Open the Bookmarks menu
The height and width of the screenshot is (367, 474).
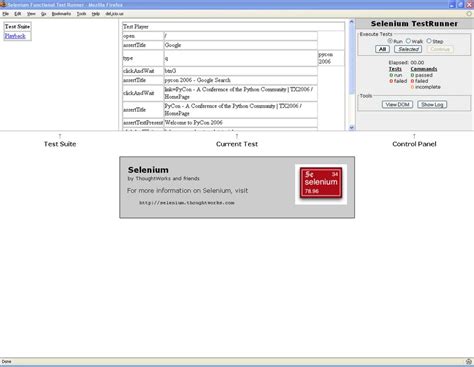point(61,14)
